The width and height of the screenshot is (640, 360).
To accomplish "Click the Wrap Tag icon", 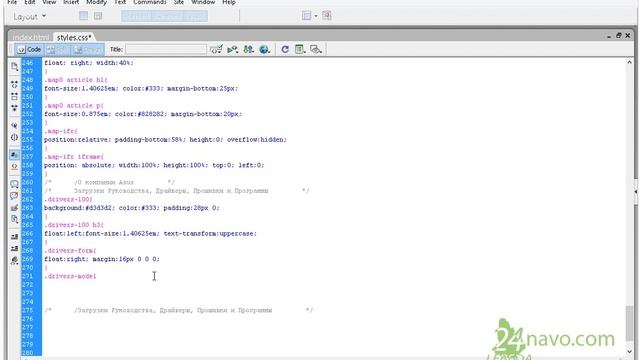I will coord(14,208).
